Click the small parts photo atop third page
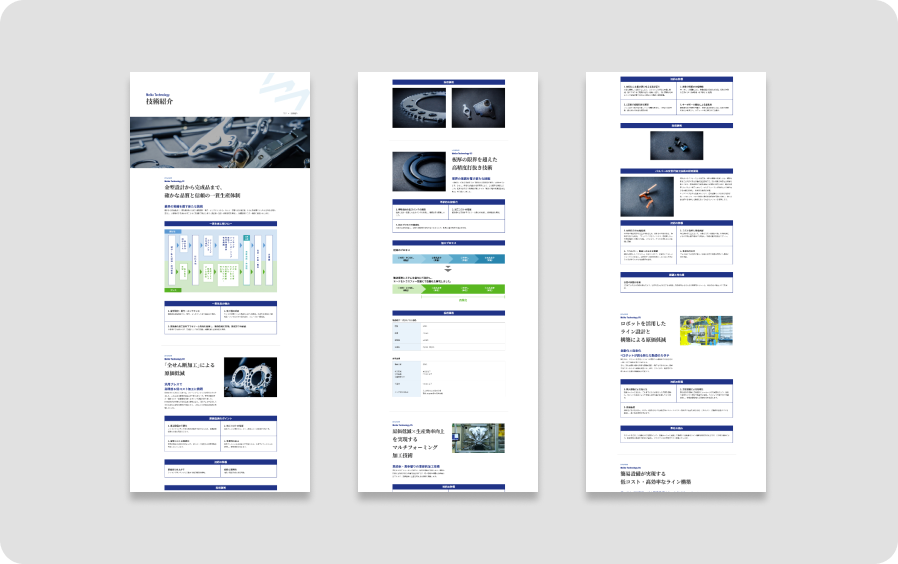 click(676, 146)
